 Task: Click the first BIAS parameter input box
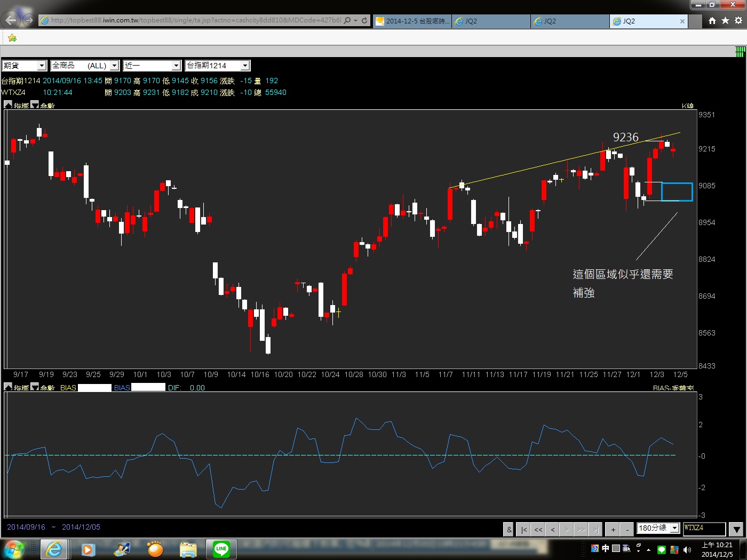tap(94, 387)
